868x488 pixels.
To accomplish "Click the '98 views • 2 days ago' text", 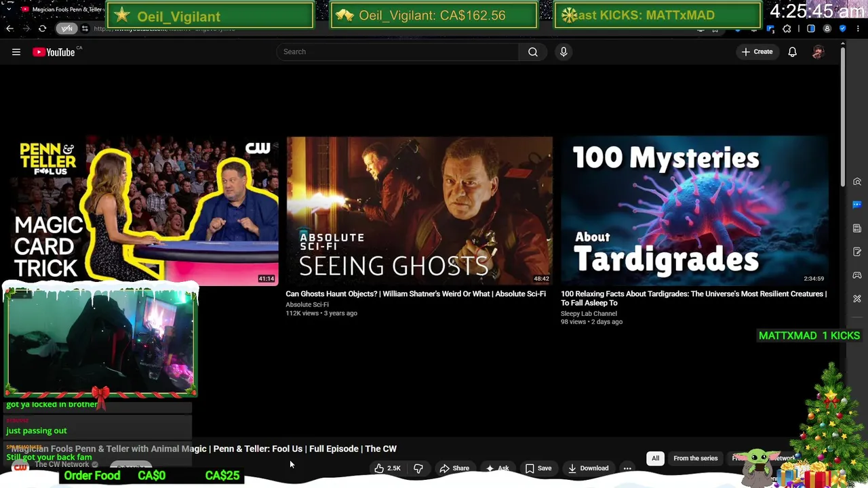I will [591, 322].
